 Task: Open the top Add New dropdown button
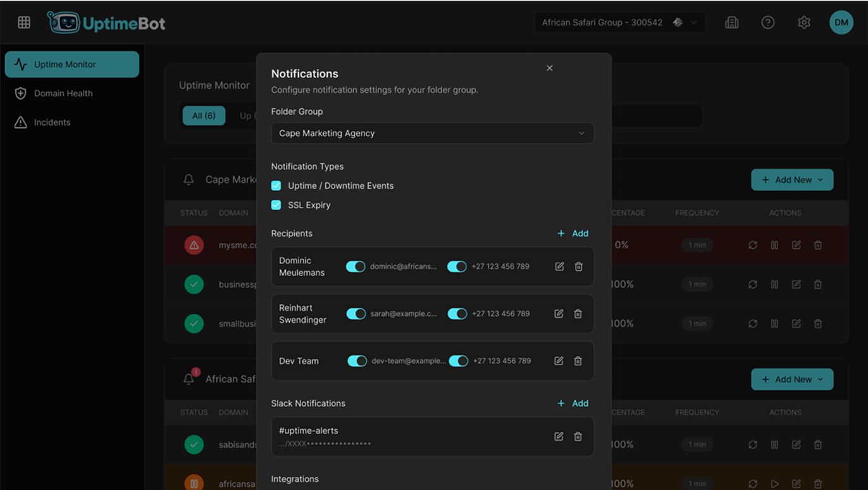(791, 180)
